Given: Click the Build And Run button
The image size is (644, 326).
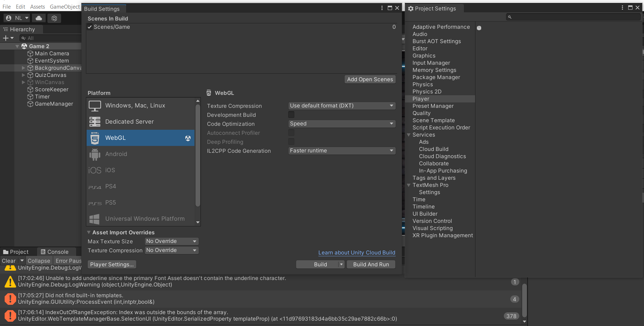Looking at the screenshot, I should pos(371,265).
